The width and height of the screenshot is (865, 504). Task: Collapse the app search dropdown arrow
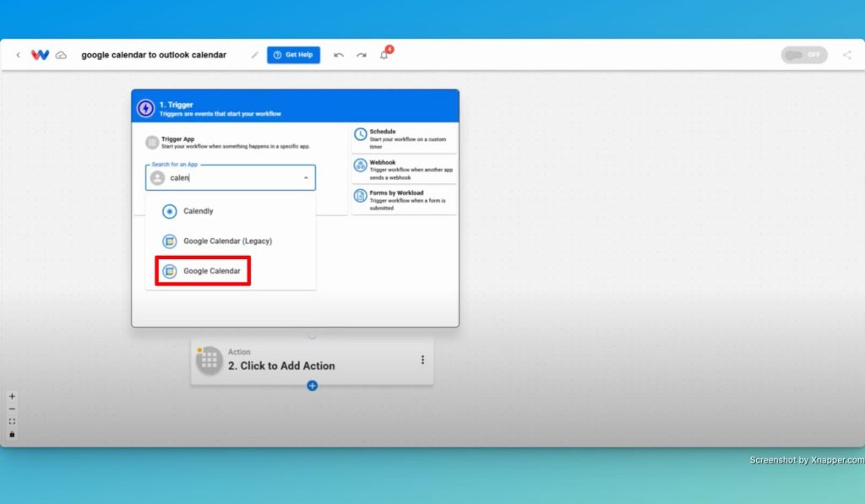click(306, 177)
